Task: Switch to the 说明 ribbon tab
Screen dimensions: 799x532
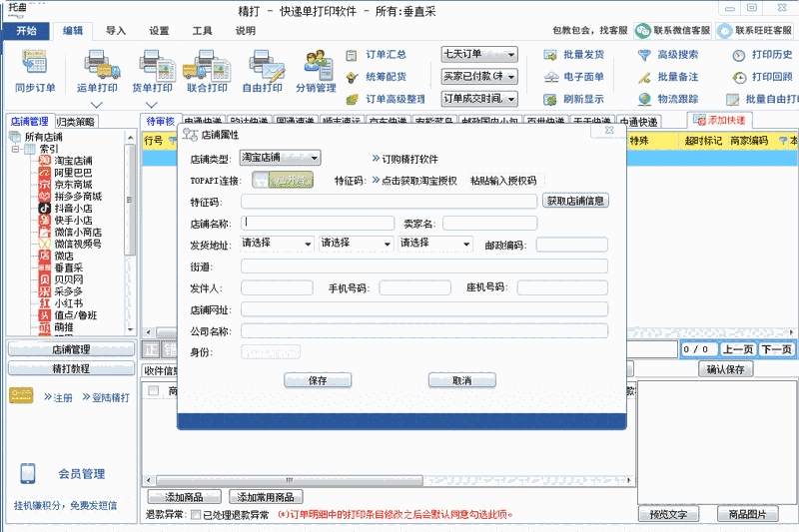Action: pos(246,31)
